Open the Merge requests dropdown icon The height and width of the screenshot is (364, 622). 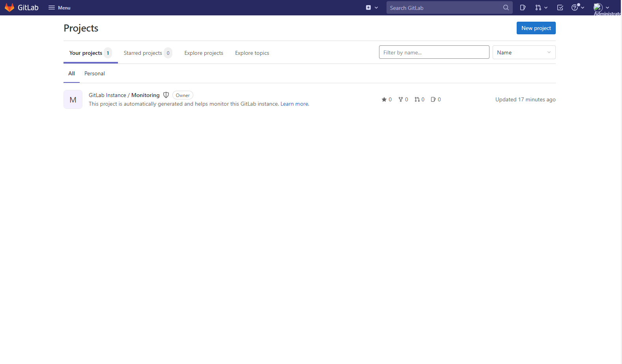pos(541,7)
